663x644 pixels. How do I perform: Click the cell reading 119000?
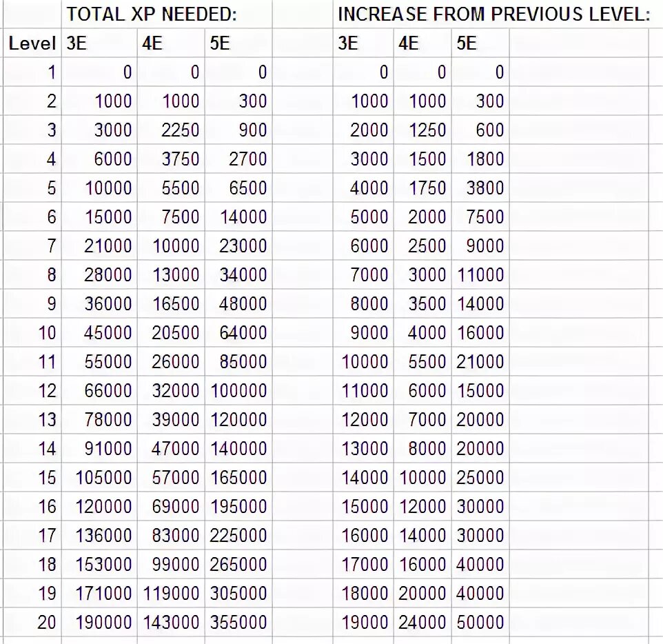click(171, 593)
